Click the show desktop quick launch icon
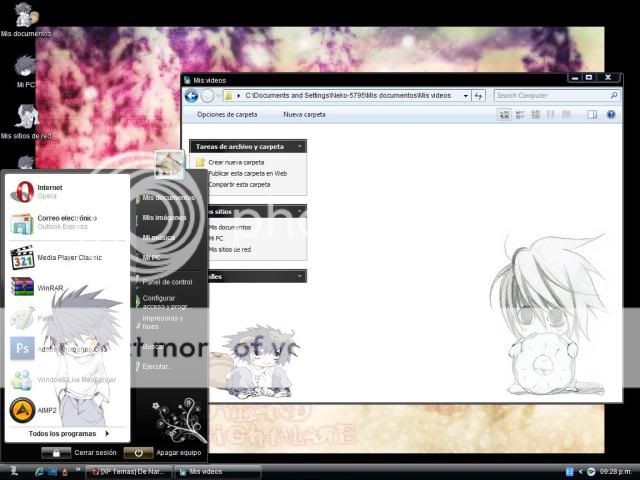640x480 pixels. (x=52, y=472)
